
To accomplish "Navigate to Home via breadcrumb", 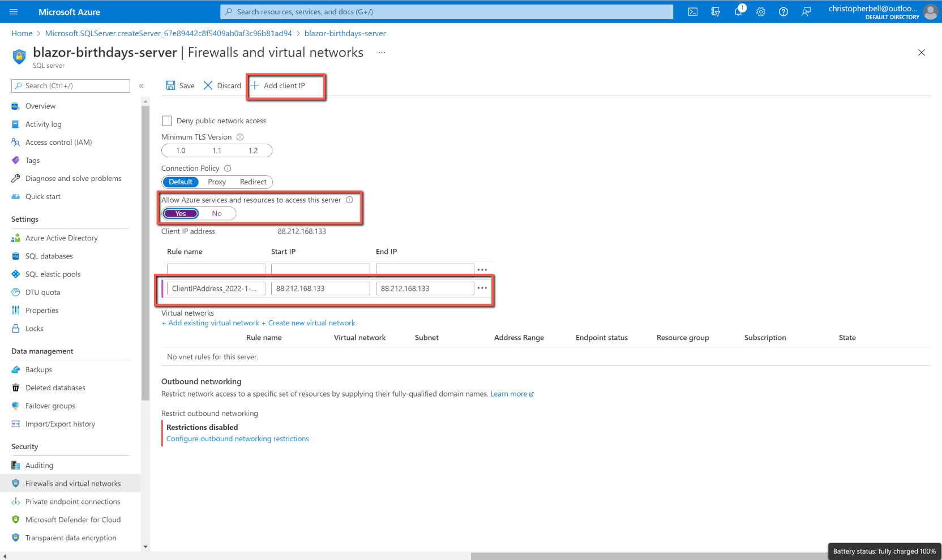I will tap(22, 33).
